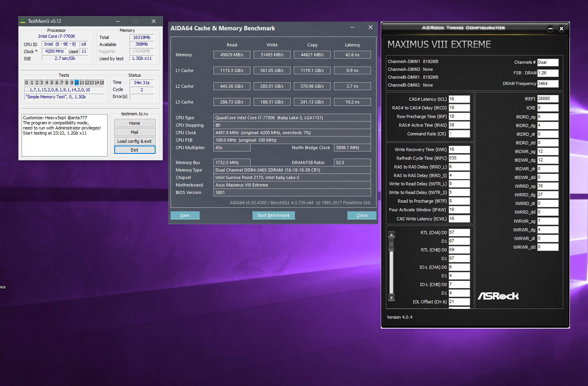Click the Command Rate (CR) field
The image size is (588, 386).
[459, 134]
